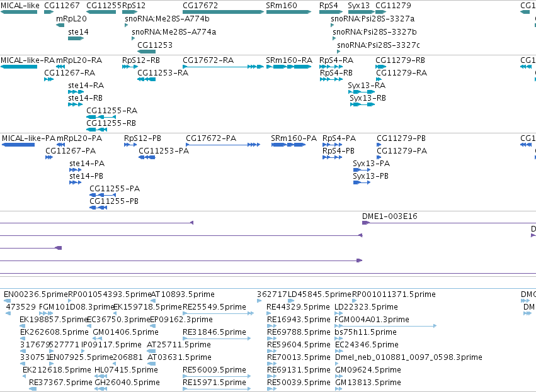
Task: Click the RE37367.5prime EST label
Action: point(60,383)
